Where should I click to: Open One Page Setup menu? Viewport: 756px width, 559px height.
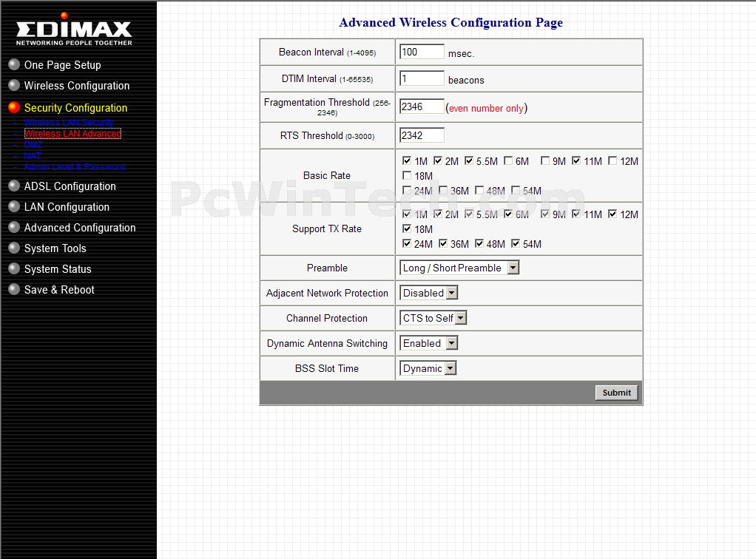click(63, 65)
